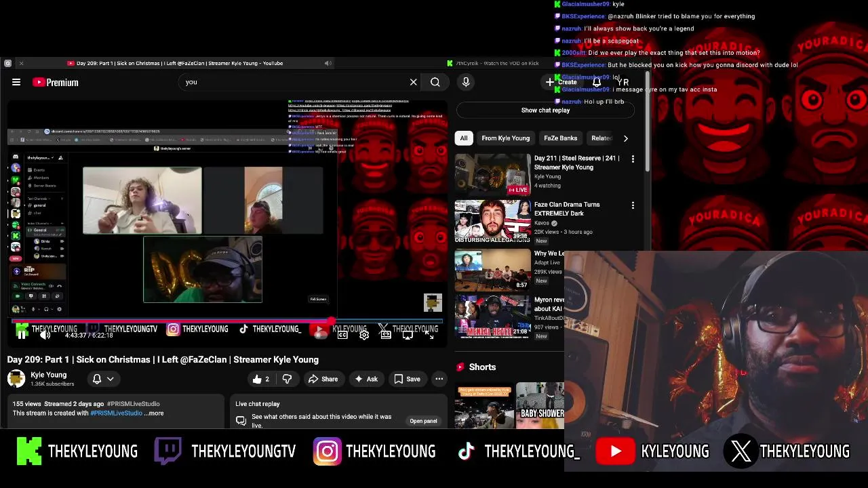This screenshot has height=488, width=868.
Task: Click the '1.36K subscribers' count
Action: click(52, 384)
